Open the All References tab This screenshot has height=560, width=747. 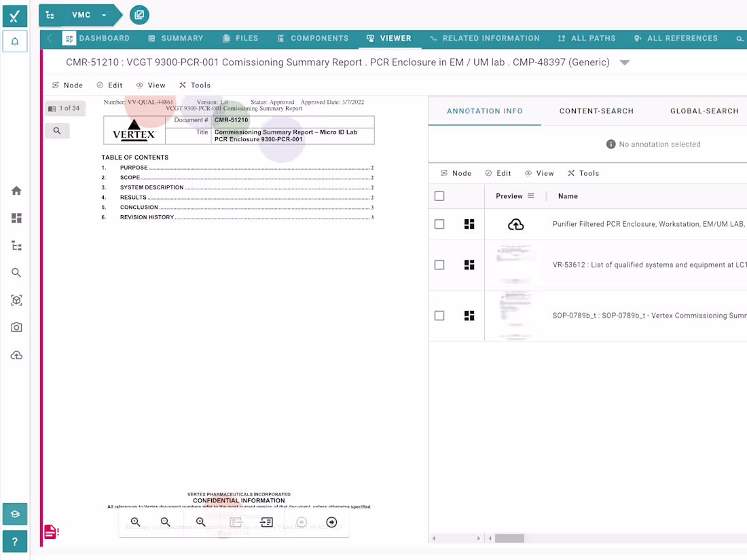coord(676,38)
